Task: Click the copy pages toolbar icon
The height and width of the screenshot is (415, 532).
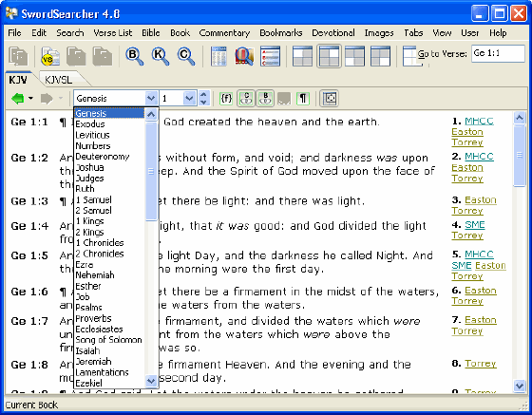Action: pos(18,56)
